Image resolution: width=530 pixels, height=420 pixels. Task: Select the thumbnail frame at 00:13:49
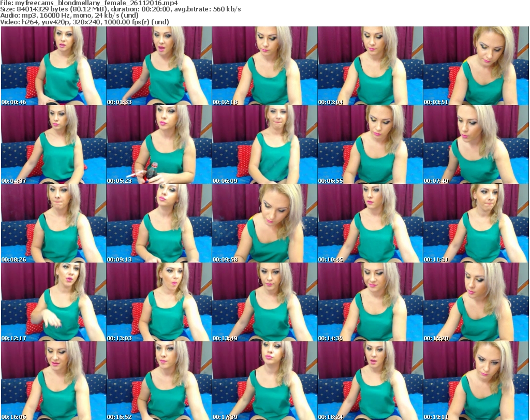click(264, 302)
